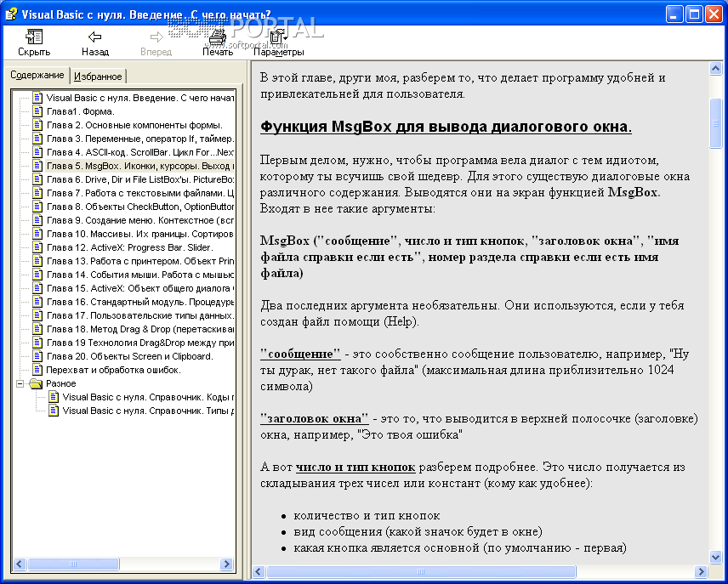Screen dimensions: 728x584
Task: Click the page icon beside Глава 20
Action: [35, 355]
